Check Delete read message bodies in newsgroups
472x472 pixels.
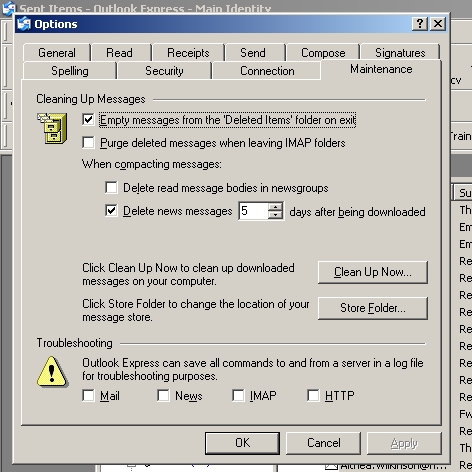click(x=111, y=188)
